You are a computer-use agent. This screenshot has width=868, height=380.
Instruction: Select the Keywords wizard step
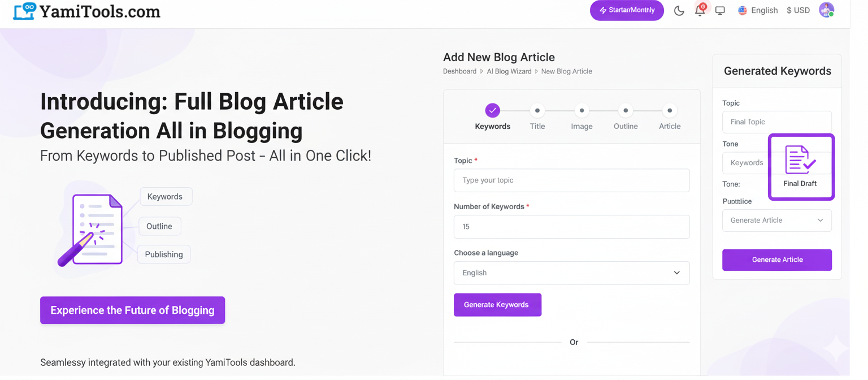(x=493, y=111)
